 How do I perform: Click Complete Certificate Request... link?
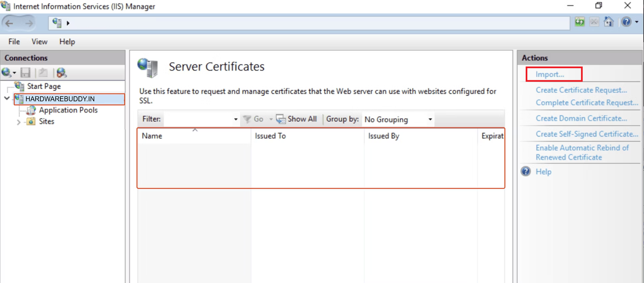tap(587, 103)
